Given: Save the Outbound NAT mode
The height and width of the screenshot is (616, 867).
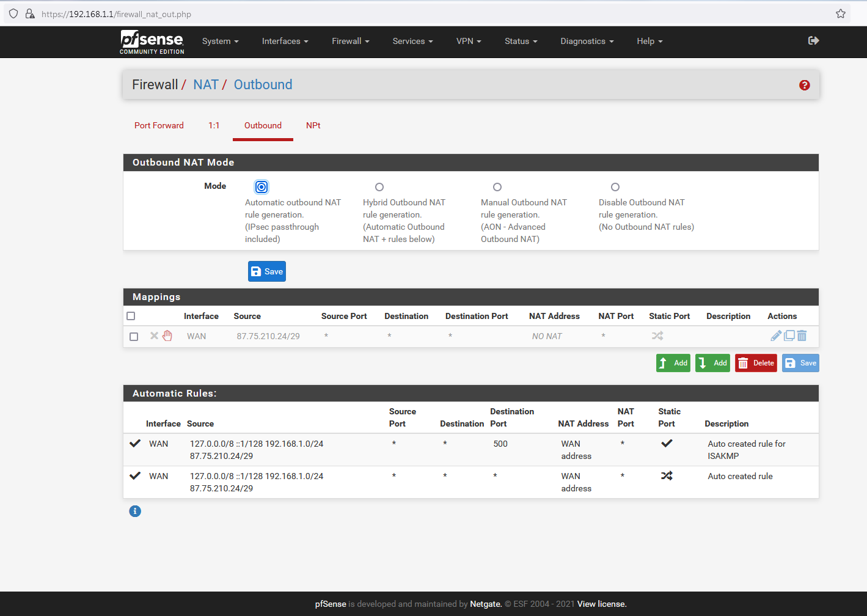Looking at the screenshot, I should pyautogui.click(x=267, y=271).
